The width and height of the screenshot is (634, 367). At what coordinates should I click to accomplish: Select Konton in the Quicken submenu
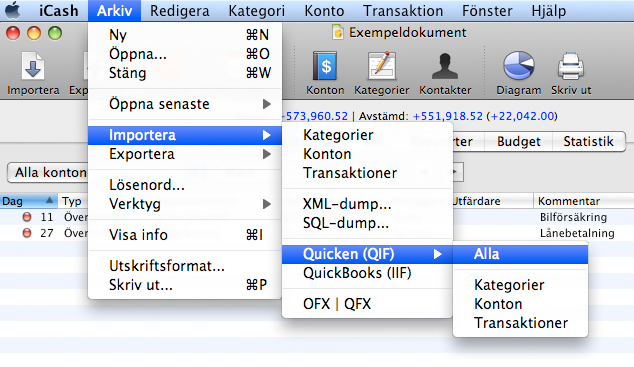[520, 304]
